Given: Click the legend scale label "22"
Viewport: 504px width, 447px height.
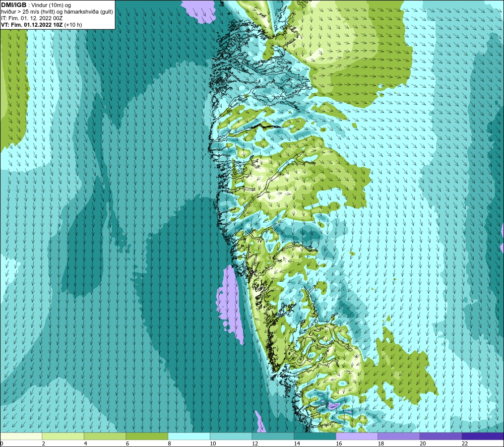Looking at the screenshot, I should point(465,443).
